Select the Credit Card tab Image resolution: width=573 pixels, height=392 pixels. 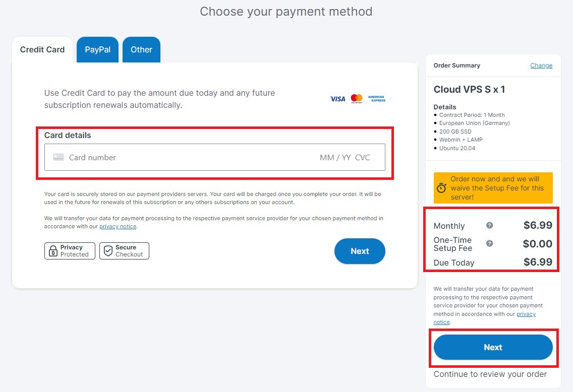click(x=42, y=50)
